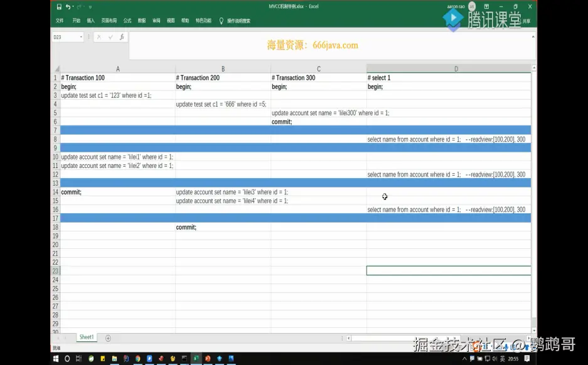This screenshot has width=588, height=365.
Task: Click the Insert Function fx icon
Action: tap(122, 37)
